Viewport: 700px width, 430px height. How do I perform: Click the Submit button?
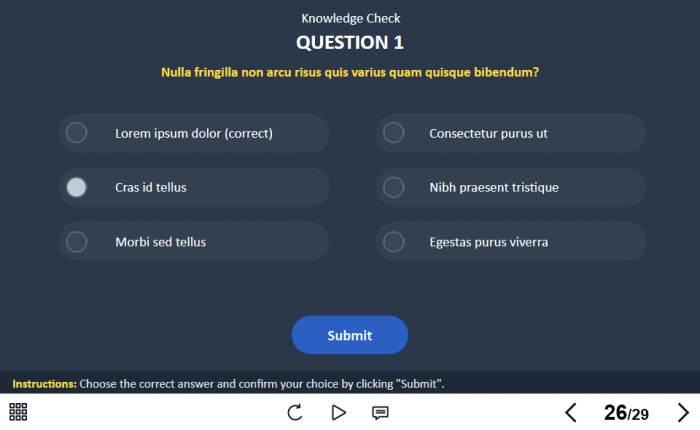pyautogui.click(x=350, y=335)
